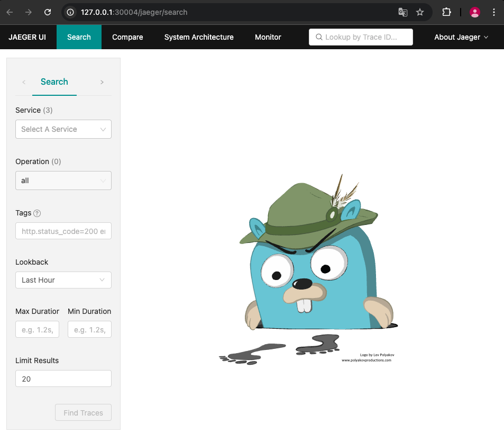This screenshot has width=504, height=433.
Task: Click the Tags input field
Action: pyautogui.click(x=63, y=231)
